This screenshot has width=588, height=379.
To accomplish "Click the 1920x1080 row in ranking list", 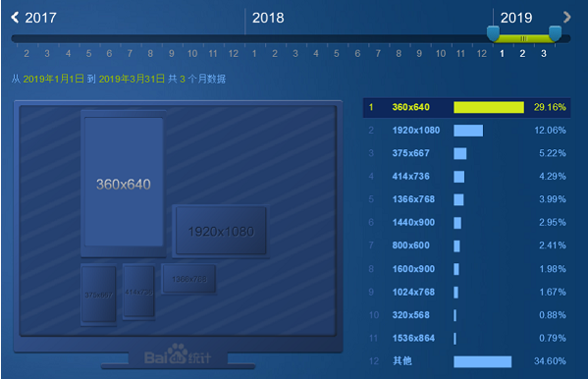I will [467, 131].
